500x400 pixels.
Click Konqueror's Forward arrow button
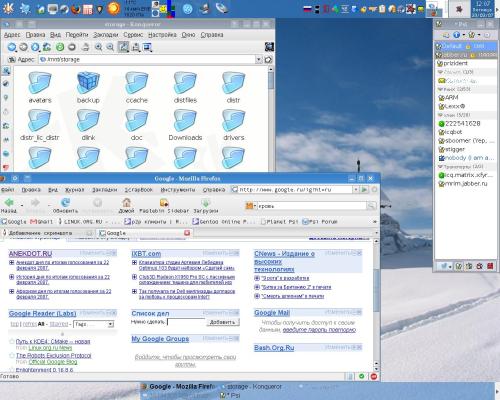click(x=23, y=47)
